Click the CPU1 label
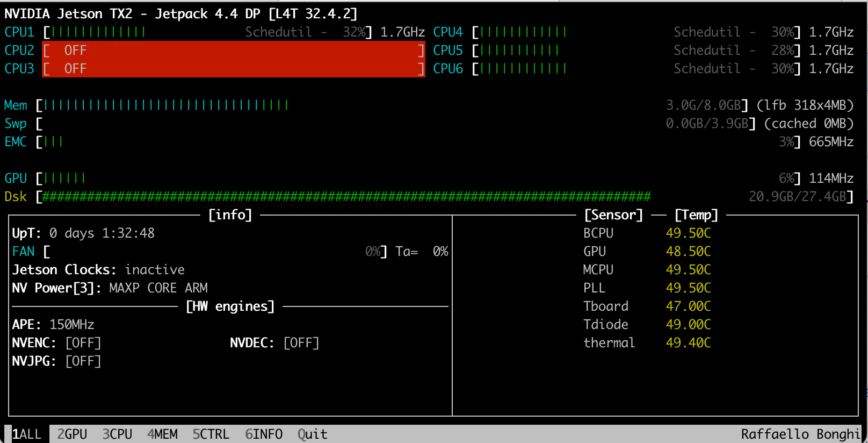 coord(19,32)
